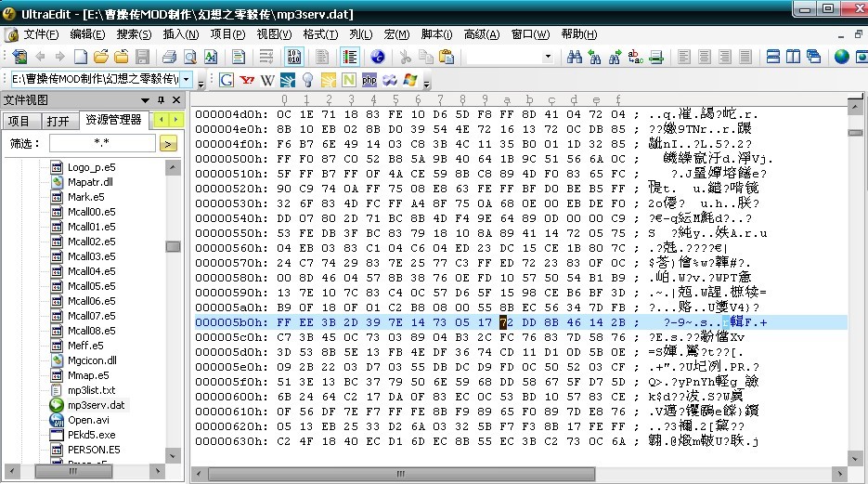Select Mgcicon.dll in file list
The image size is (868, 484).
point(92,360)
